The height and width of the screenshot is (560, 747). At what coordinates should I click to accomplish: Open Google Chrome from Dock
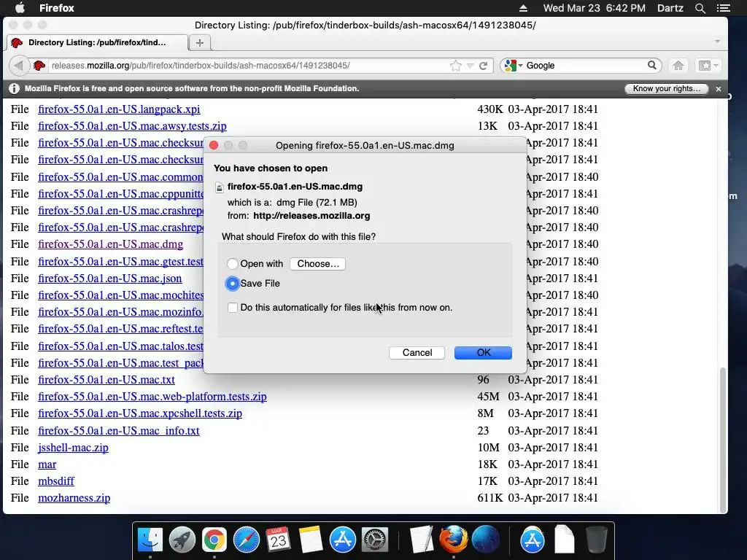click(x=214, y=540)
